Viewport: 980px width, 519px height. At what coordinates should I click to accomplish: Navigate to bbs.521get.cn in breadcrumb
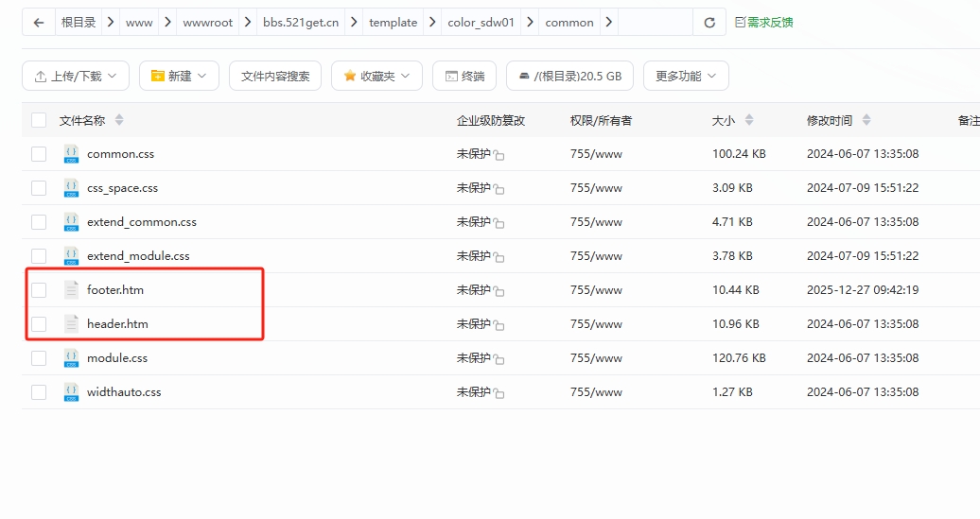301,23
